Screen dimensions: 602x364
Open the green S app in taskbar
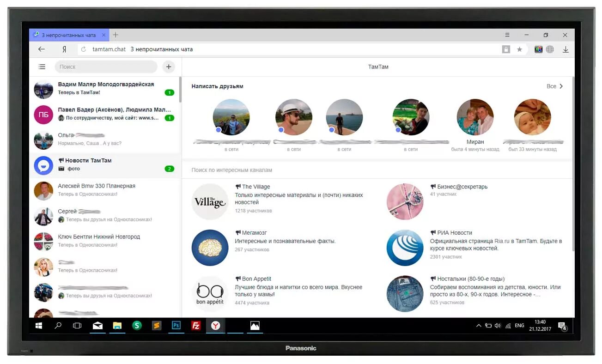point(137,326)
